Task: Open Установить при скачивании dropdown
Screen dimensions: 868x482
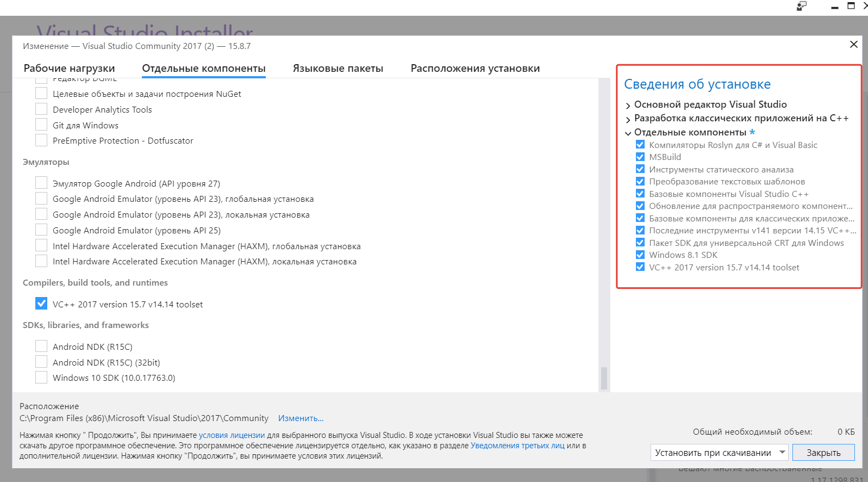Action: pos(719,453)
